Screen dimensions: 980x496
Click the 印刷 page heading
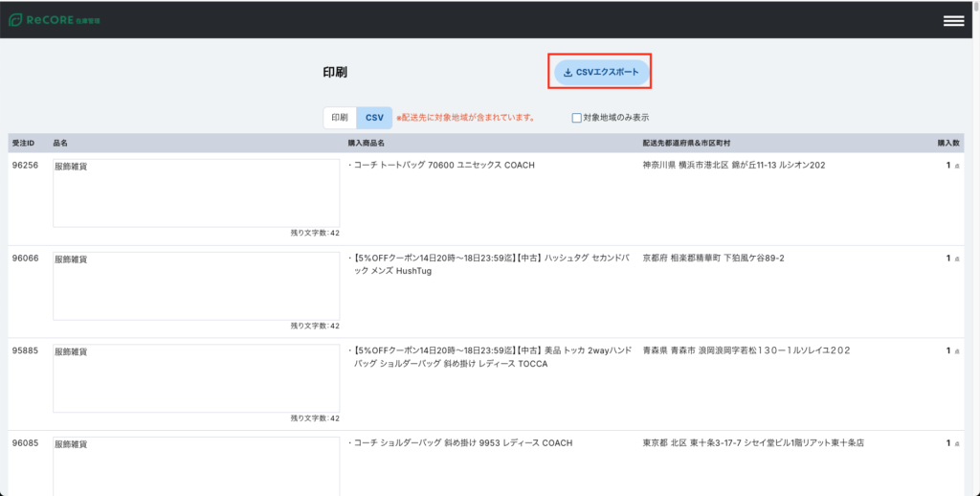335,73
